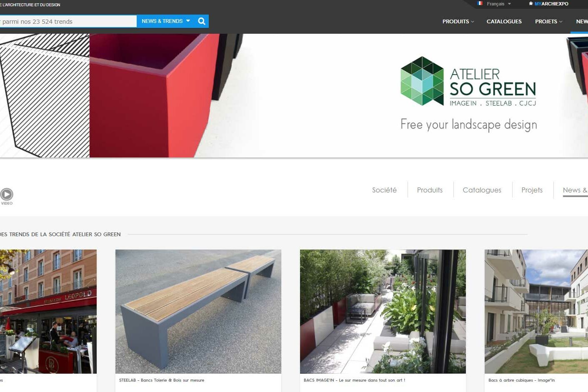Screen dimensions: 588x392
Task: Expand the Produits navigation menu
Action: coord(458,21)
